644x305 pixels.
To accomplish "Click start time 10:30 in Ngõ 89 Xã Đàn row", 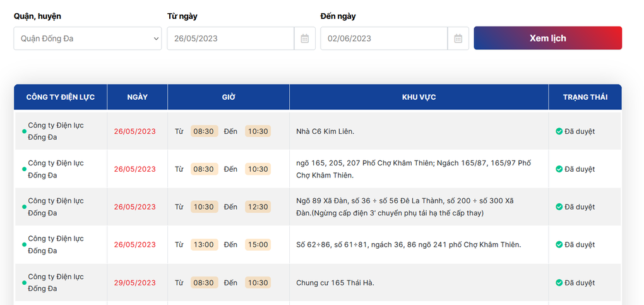I will [204, 206].
